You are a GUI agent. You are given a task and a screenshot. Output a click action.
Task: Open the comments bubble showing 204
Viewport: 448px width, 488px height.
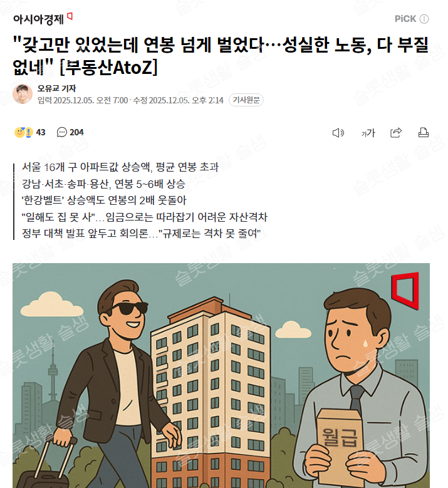61,132
